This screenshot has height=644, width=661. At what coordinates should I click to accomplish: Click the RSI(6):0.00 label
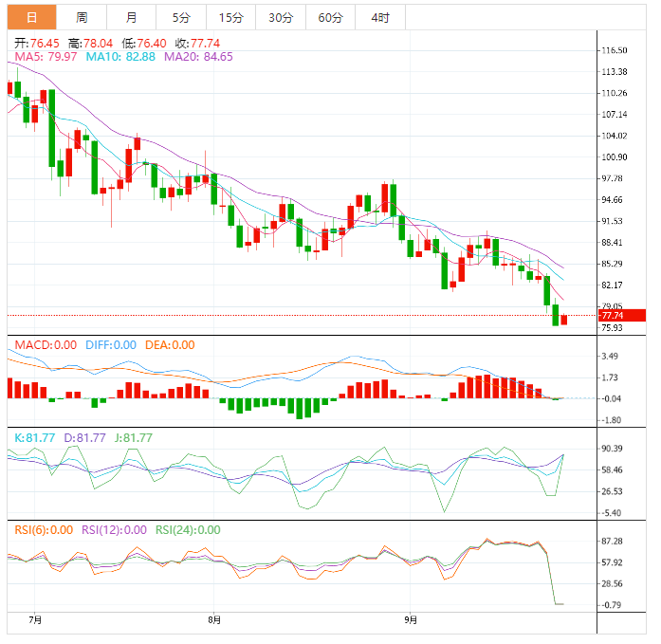(44, 529)
